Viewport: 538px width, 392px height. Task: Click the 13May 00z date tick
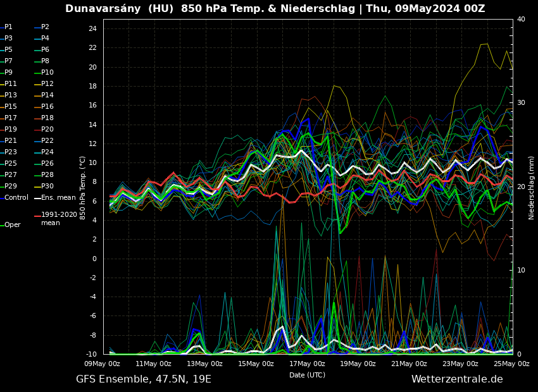(x=204, y=364)
